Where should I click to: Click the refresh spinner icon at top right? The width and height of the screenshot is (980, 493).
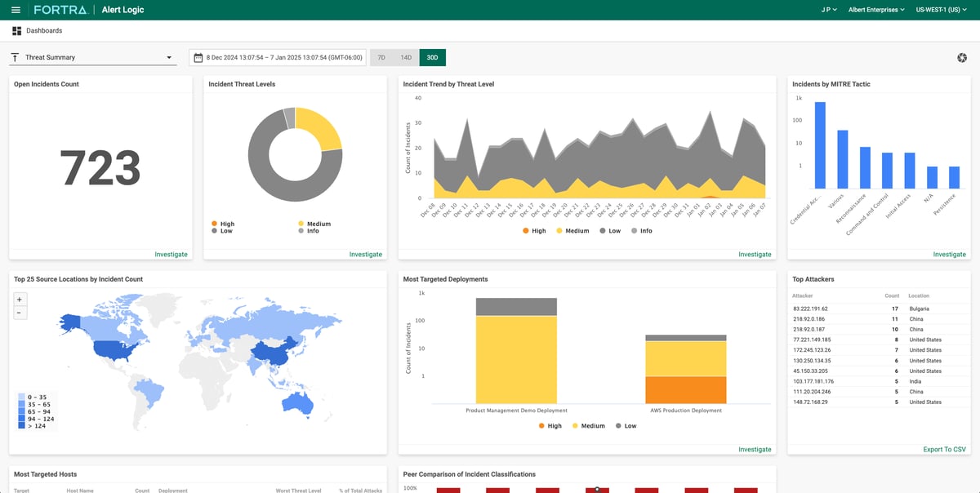(962, 57)
